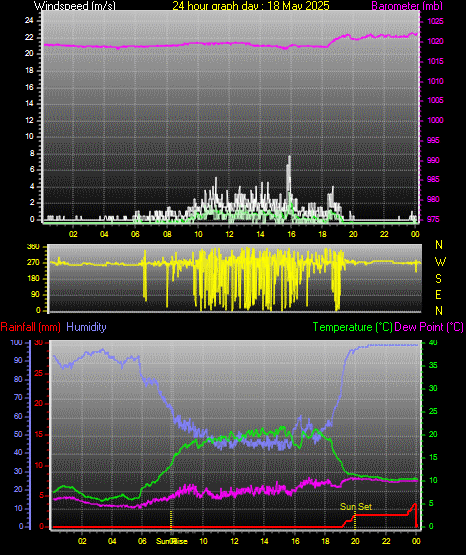This screenshot has height=555, width=466.
Task: Click the E compass direction label
Action: 438,295
